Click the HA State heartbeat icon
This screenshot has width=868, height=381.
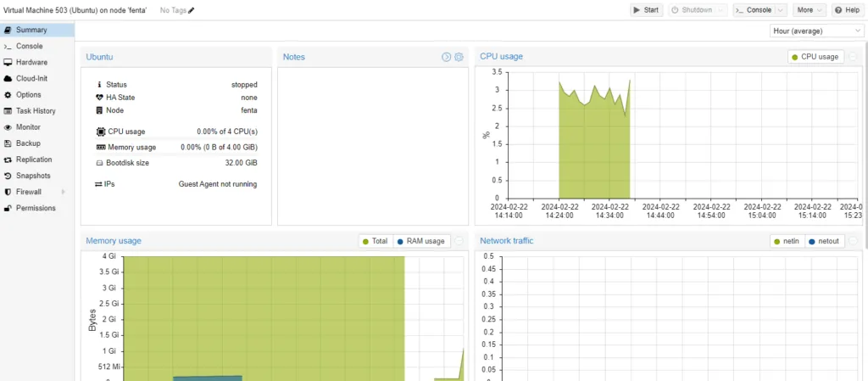tap(100, 98)
